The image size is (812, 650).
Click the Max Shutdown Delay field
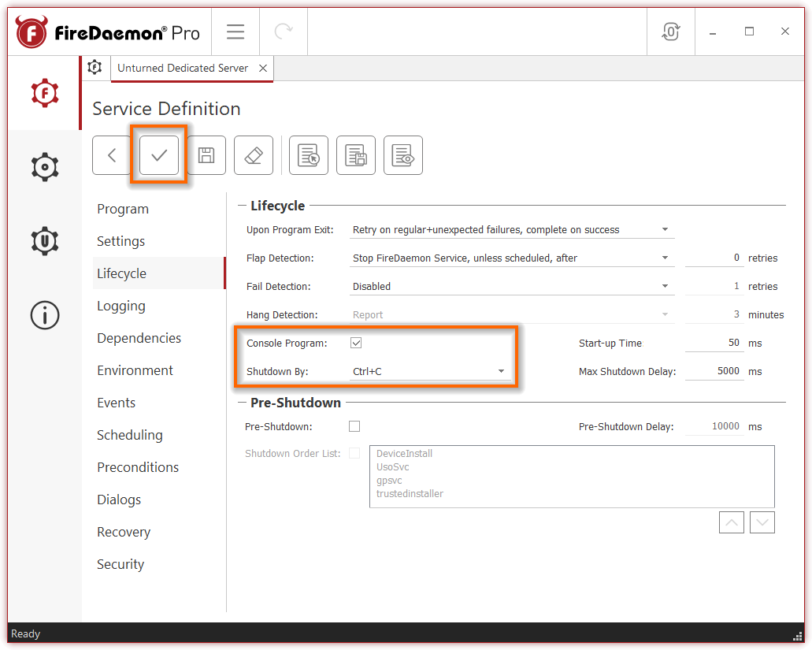714,371
